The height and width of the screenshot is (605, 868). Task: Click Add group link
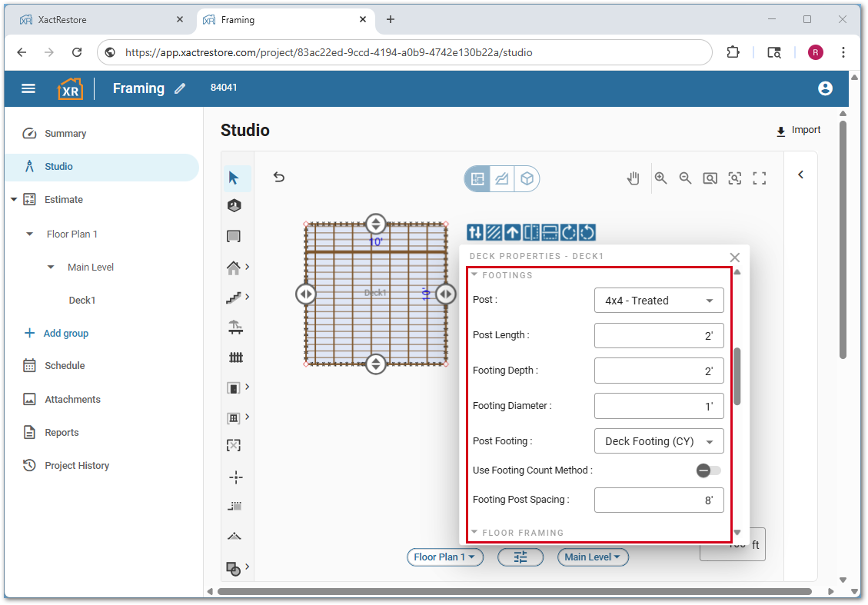[x=65, y=334]
